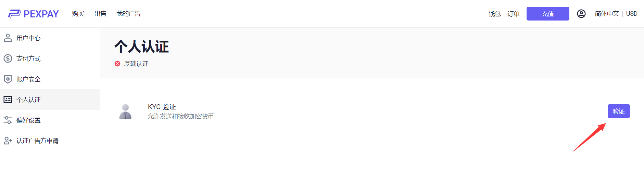Click the 偏好设置 sliders icon
The height and width of the screenshot is (185, 644).
(x=8, y=120)
